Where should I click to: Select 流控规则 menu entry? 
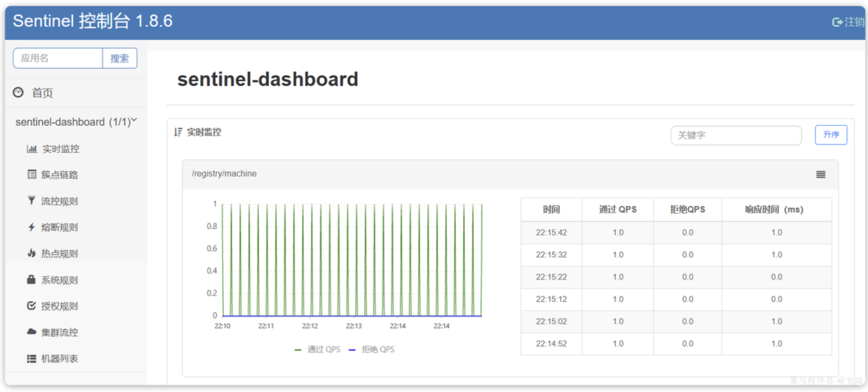(60, 201)
